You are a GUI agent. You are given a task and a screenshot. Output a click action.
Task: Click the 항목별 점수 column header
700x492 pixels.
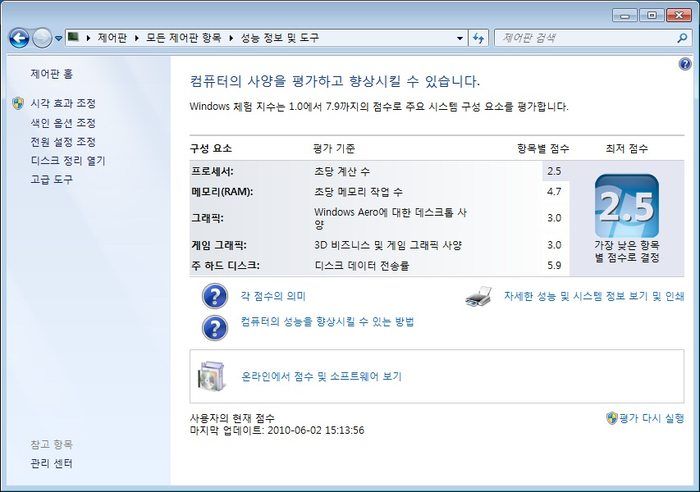[x=543, y=149]
